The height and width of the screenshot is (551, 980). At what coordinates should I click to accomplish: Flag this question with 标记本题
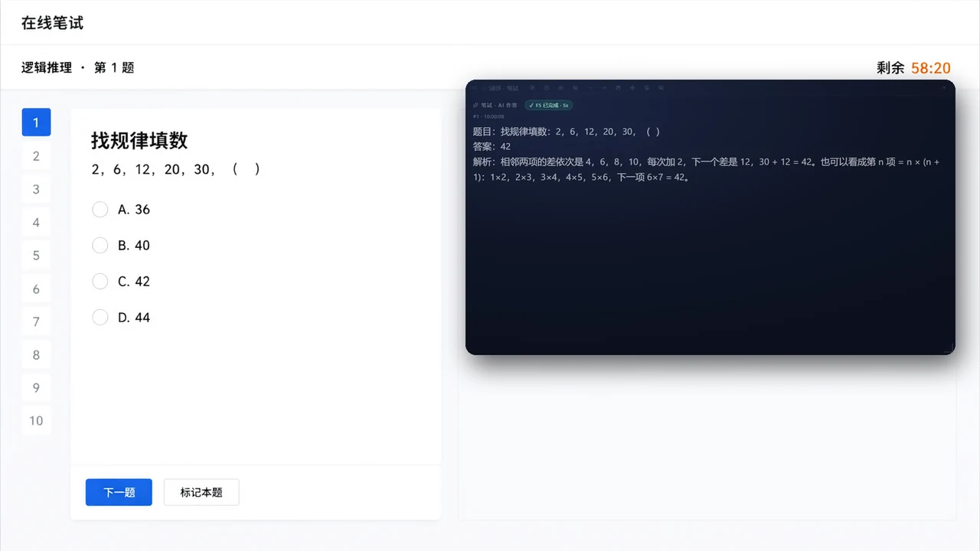coord(201,492)
